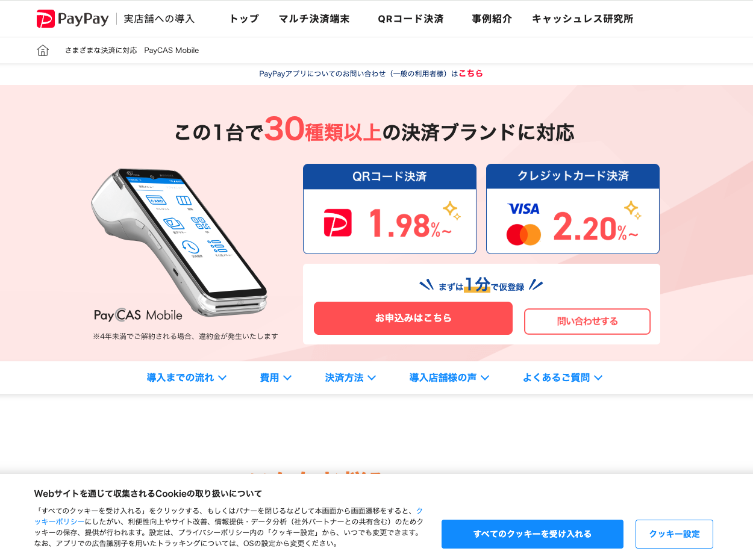Image resolution: width=753 pixels, height=560 pixels.
Task: Expand the 費用 anchor menu
Action: tap(276, 378)
